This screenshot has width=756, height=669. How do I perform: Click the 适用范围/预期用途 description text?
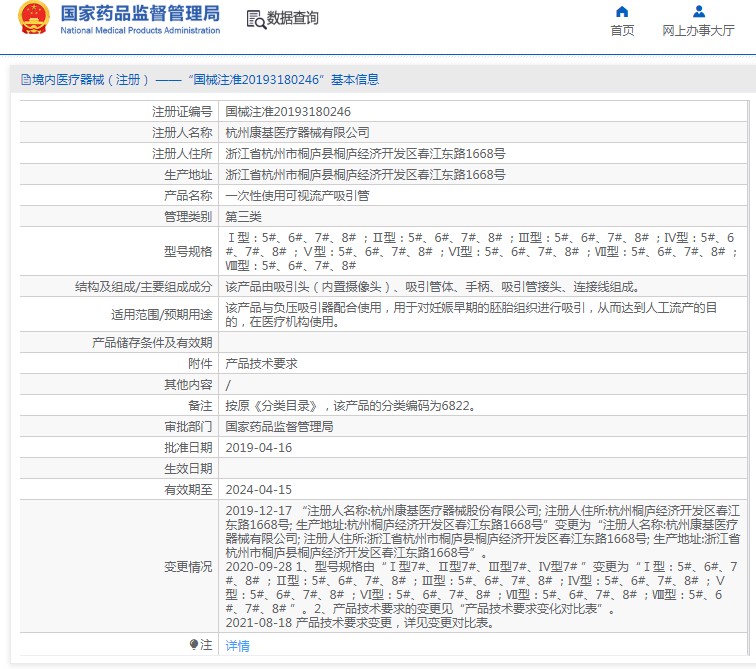pyautogui.click(x=471, y=314)
